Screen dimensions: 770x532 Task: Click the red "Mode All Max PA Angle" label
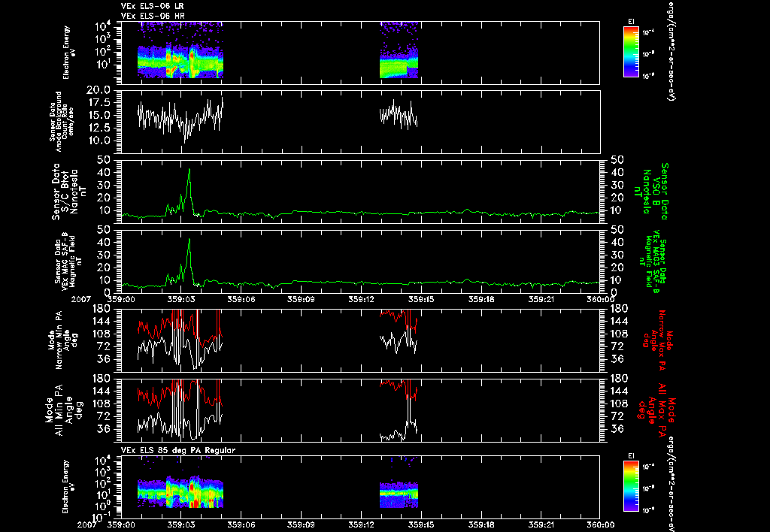656,410
